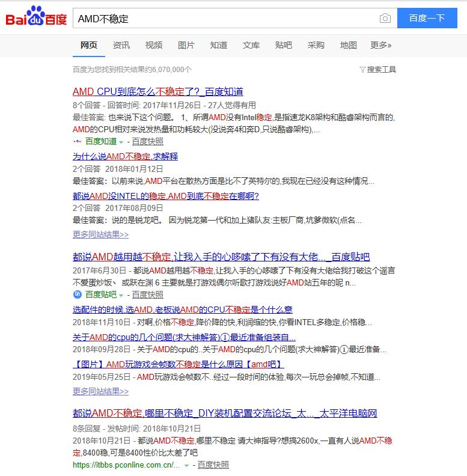Click snippet starting 最佳答案: 说的是锐龙吧
Viewport: 467px width, 476px height.
[x=217, y=220]
